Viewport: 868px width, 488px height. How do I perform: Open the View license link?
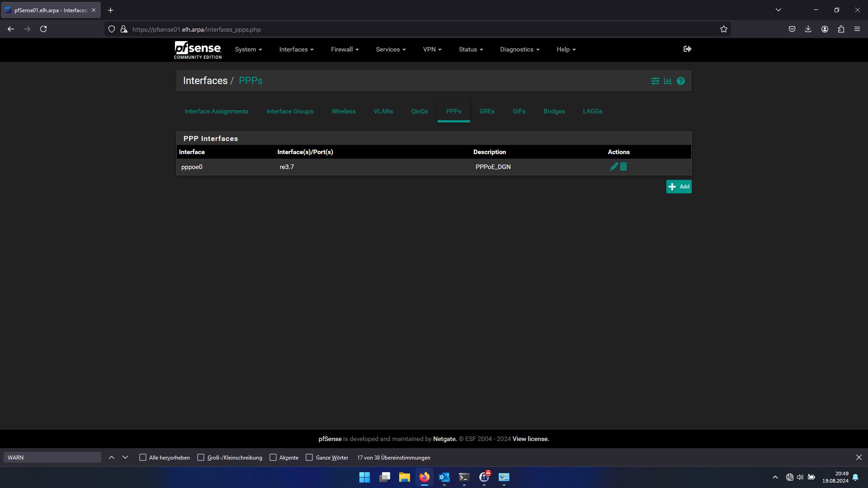pos(531,439)
